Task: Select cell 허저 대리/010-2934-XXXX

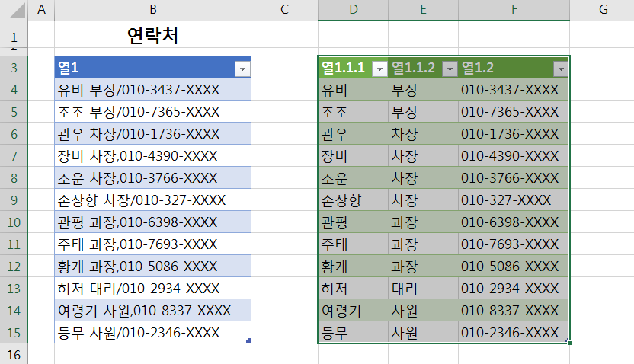Action: [x=153, y=288]
